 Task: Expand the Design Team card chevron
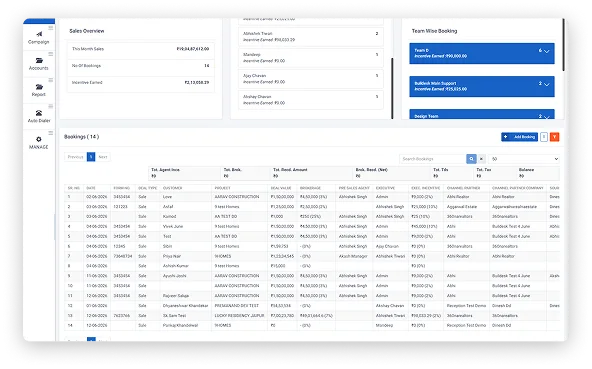[546, 117]
